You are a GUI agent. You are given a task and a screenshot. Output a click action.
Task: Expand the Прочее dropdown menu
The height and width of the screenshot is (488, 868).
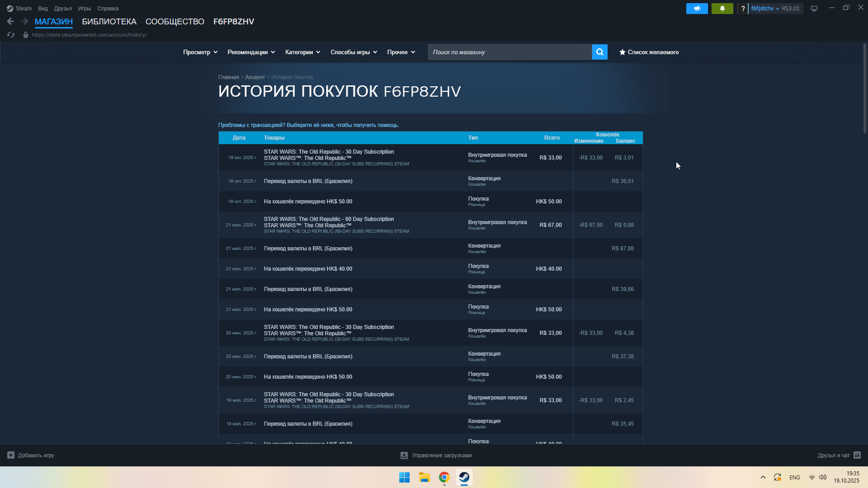coord(401,52)
